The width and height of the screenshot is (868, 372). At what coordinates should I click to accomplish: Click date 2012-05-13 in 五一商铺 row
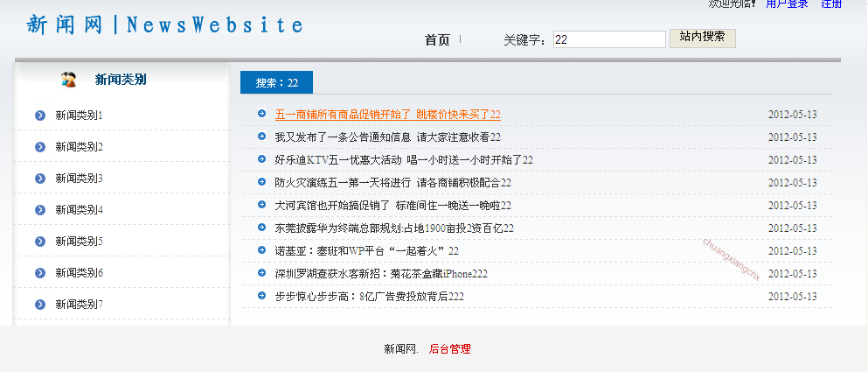[792, 115]
